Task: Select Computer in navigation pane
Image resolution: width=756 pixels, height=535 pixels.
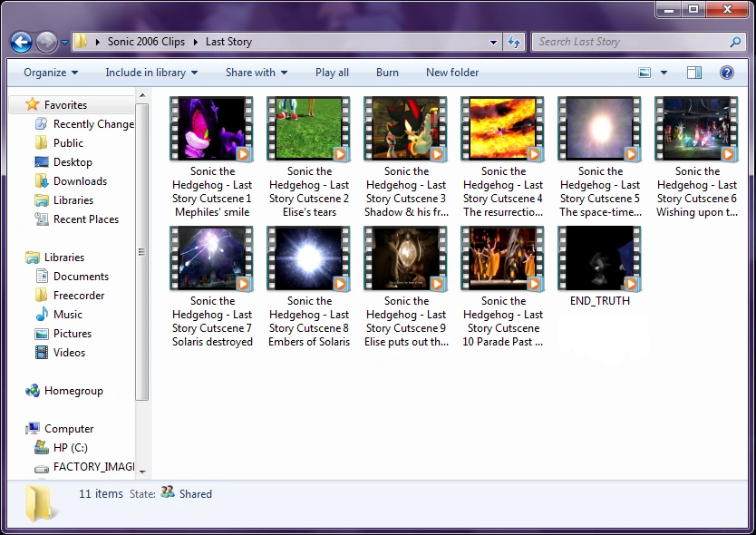Action: pyautogui.click(x=60, y=429)
